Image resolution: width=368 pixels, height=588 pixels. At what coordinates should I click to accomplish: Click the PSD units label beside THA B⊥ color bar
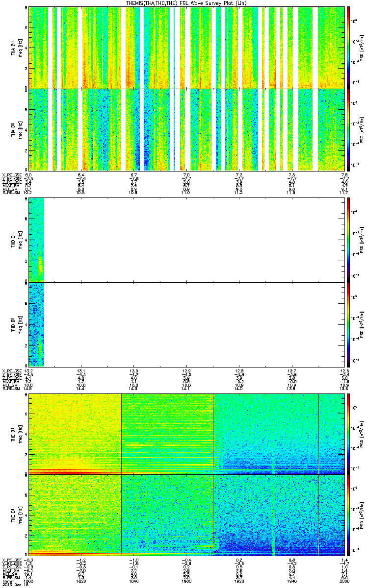pyautogui.click(x=362, y=48)
